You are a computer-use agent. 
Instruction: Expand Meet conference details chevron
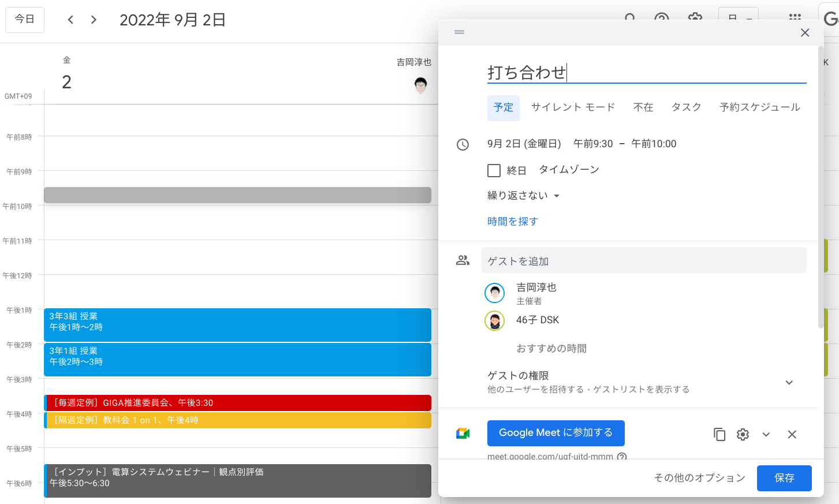click(766, 434)
